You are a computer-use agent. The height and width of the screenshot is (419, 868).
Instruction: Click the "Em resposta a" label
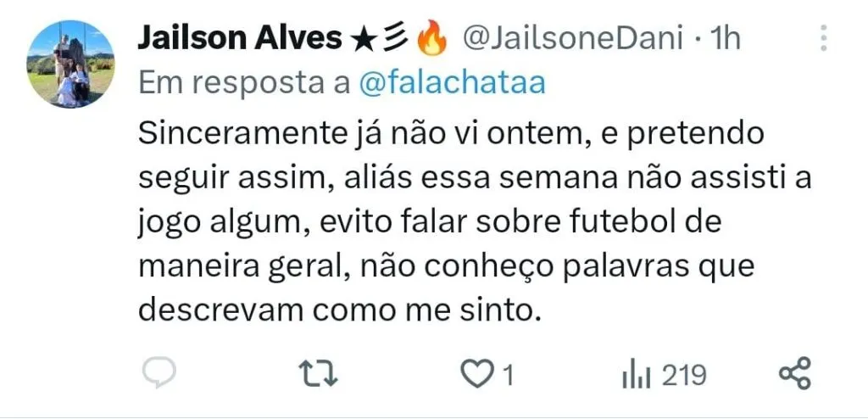(244, 84)
